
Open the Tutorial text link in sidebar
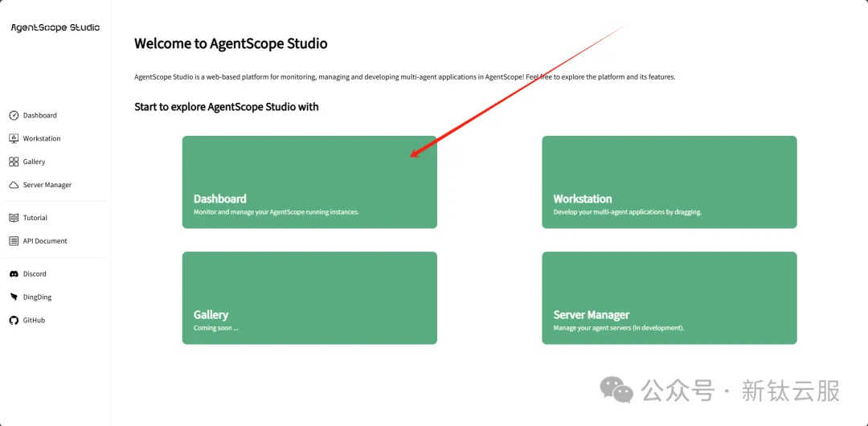point(35,218)
